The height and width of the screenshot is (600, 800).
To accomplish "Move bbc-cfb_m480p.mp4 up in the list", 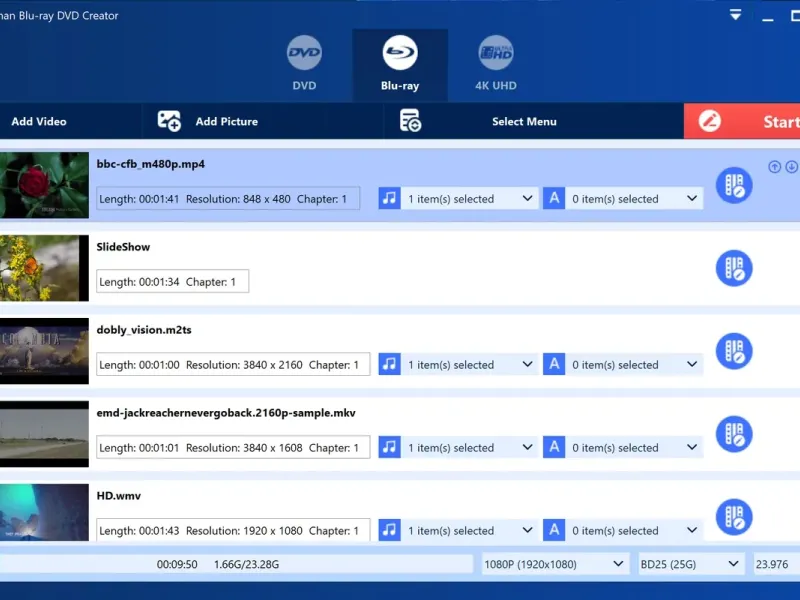I will tap(774, 167).
